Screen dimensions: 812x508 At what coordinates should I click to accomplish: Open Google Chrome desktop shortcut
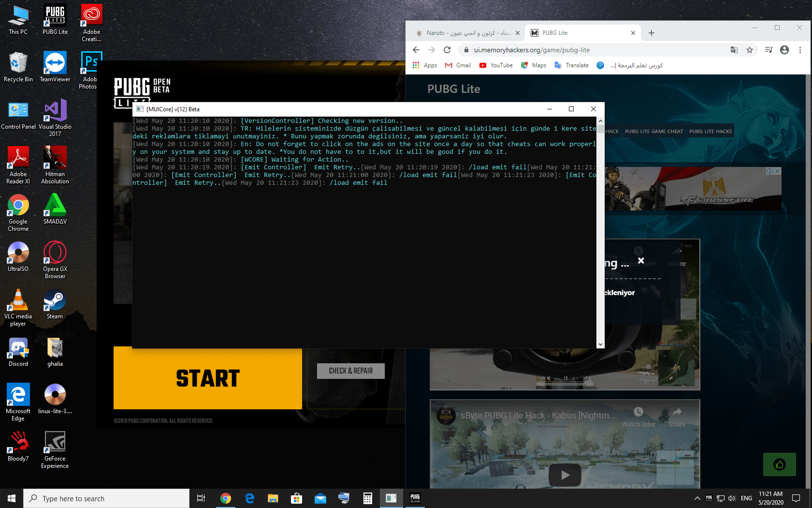pos(18,213)
